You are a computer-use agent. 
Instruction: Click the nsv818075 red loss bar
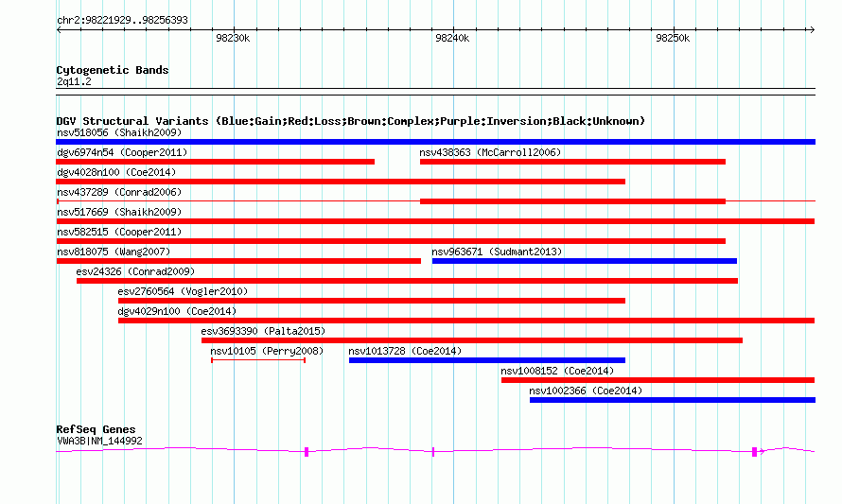[238, 261]
